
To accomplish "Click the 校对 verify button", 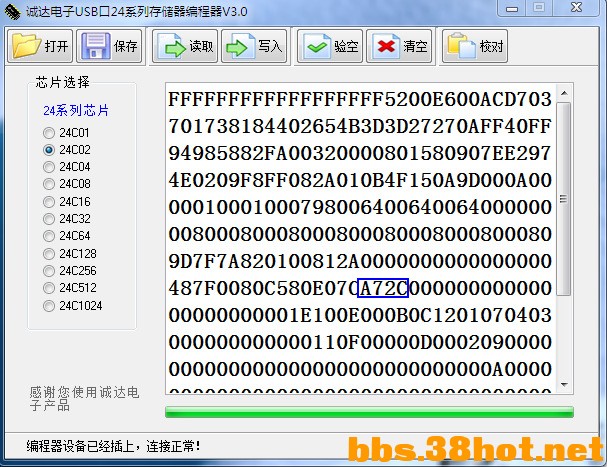I will click(475, 46).
